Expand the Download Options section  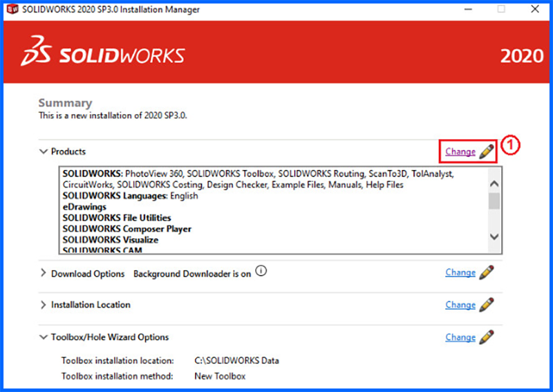(x=43, y=273)
